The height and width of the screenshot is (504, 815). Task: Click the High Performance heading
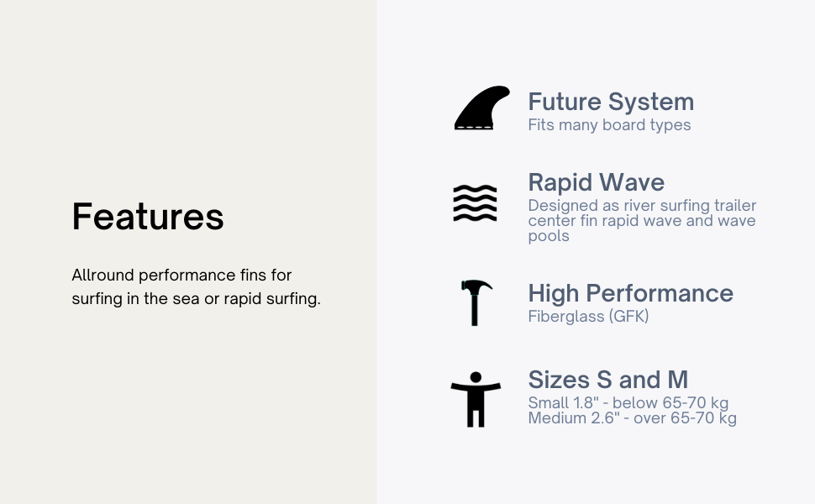point(630,293)
